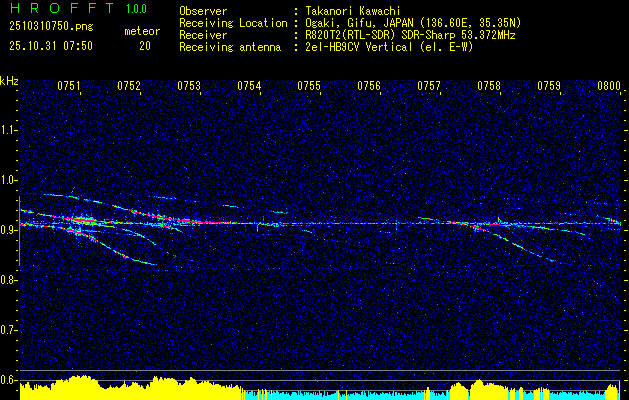Select filename 2510310750.png
The width and height of the screenshot is (629, 400).
tap(51, 27)
